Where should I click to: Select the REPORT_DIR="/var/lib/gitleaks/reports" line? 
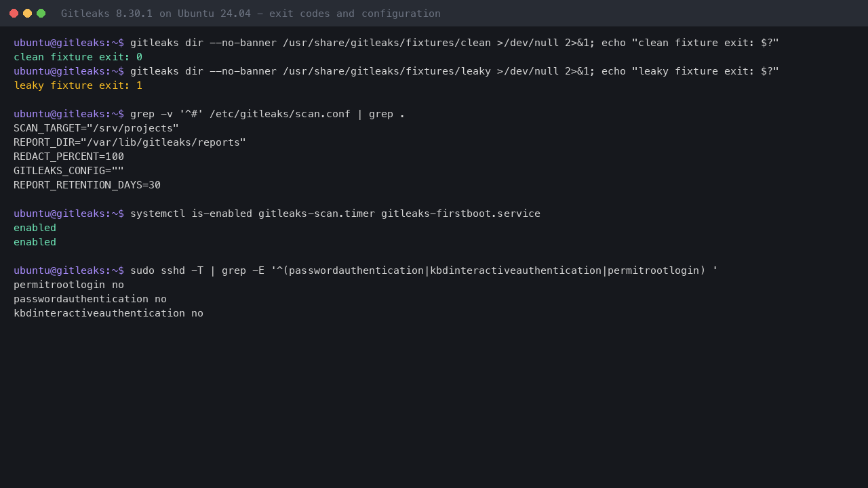(x=130, y=142)
